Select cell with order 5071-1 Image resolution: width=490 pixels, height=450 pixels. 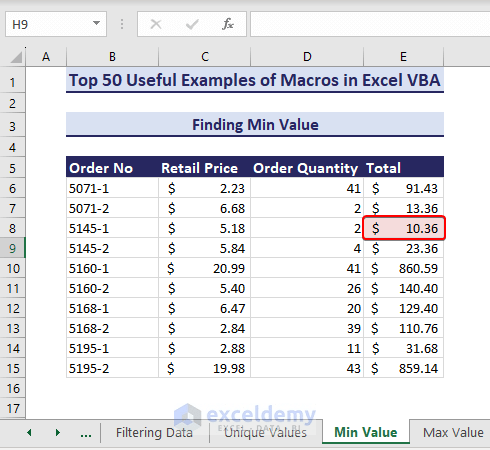[x=112, y=188]
